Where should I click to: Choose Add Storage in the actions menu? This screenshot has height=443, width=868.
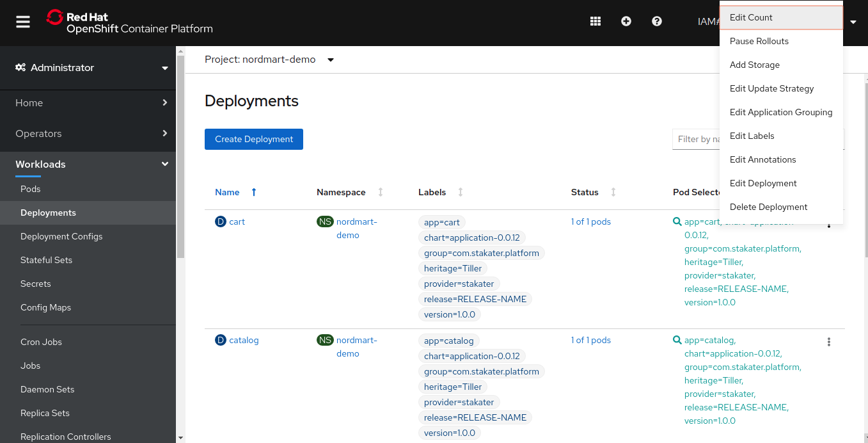(782, 65)
